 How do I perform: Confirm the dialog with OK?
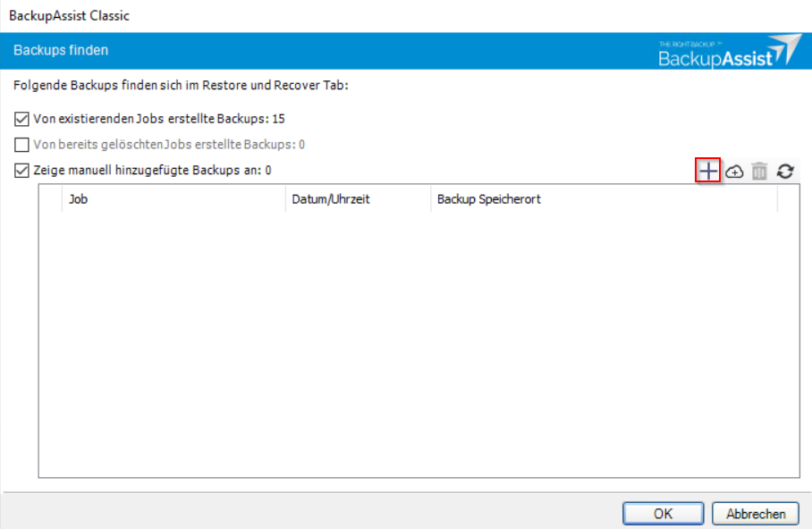click(663, 514)
